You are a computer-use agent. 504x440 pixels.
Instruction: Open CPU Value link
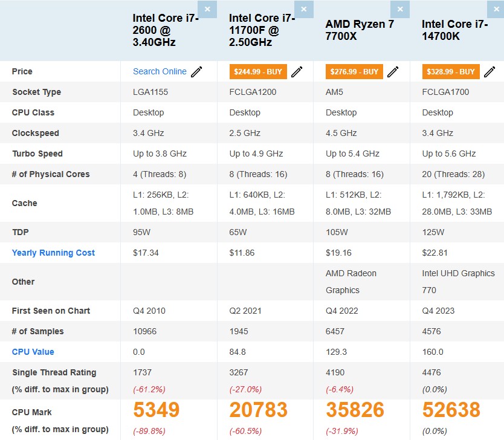[33, 352]
